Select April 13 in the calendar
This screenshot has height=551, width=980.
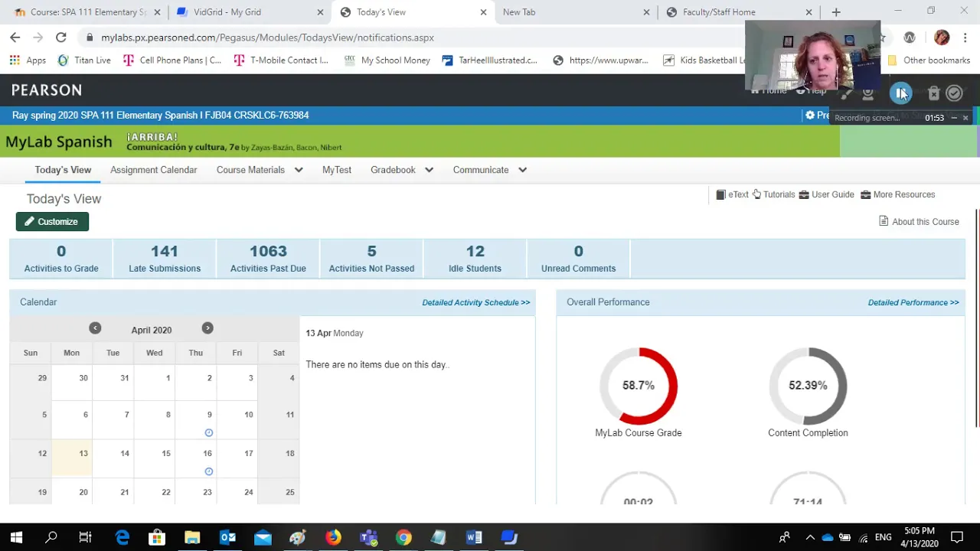pos(71,460)
